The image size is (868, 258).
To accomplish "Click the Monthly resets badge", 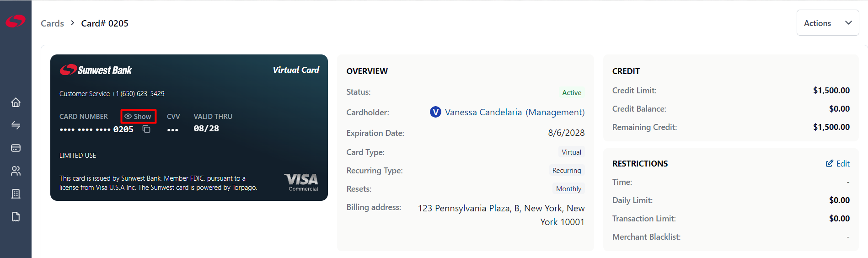I will [x=568, y=188].
